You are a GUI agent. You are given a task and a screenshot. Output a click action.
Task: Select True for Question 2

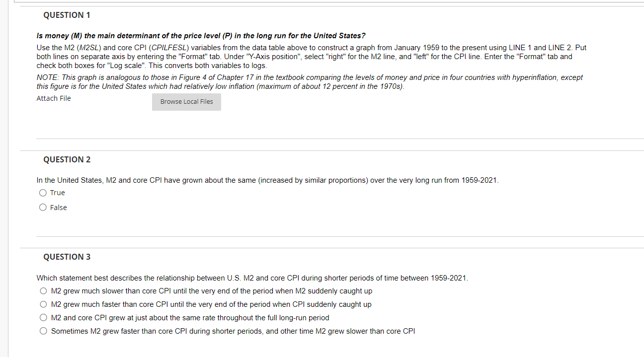pos(43,193)
